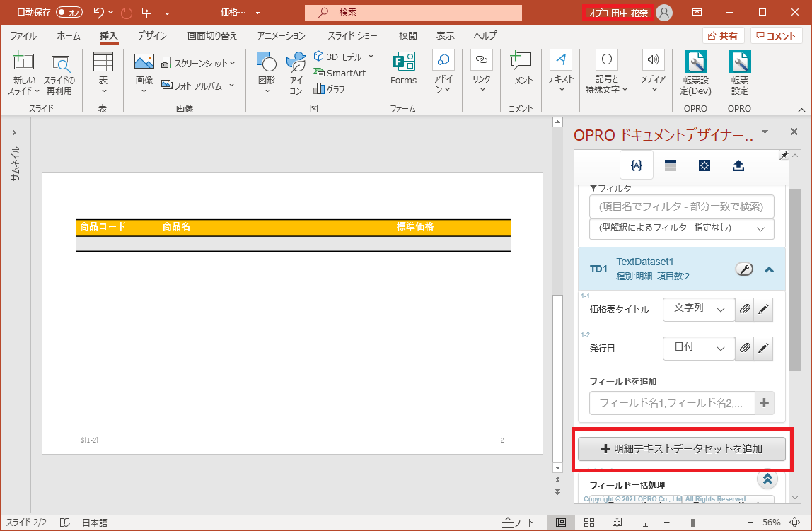
Task: Toggle the 自動保存 switch
Action: click(69, 13)
